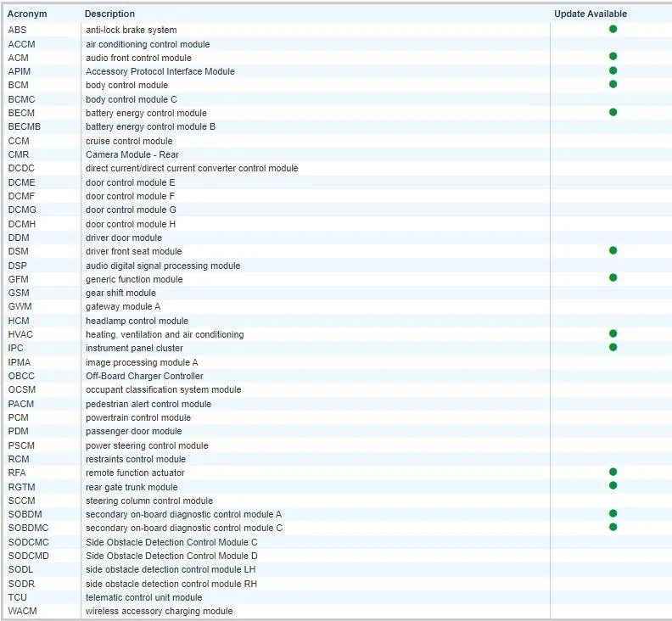Select 'wireless accessory charging module' description
Image resolution: width=672 pixels, height=621 pixels.
point(159,612)
